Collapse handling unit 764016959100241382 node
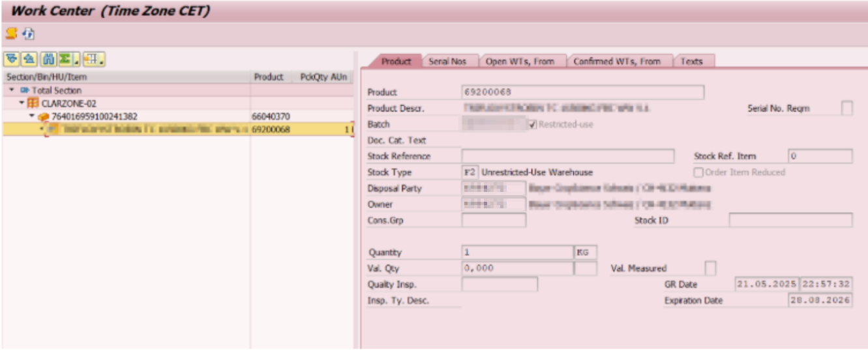Viewport: 868px width, 350px height. [x=31, y=116]
